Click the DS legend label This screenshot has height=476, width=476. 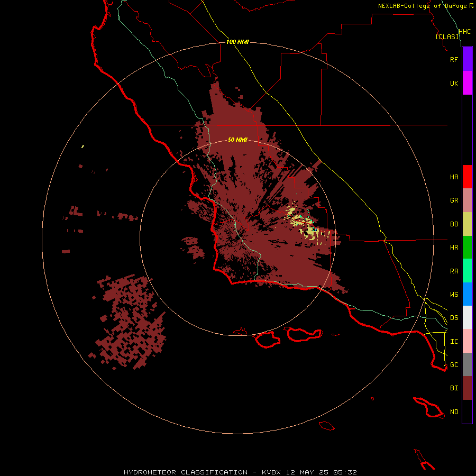[x=454, y=318]
